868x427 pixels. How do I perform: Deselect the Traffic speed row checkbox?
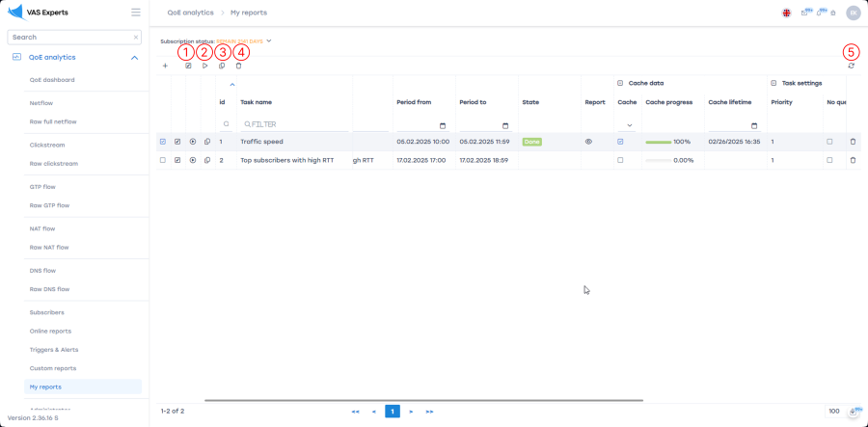pos(163,142)
